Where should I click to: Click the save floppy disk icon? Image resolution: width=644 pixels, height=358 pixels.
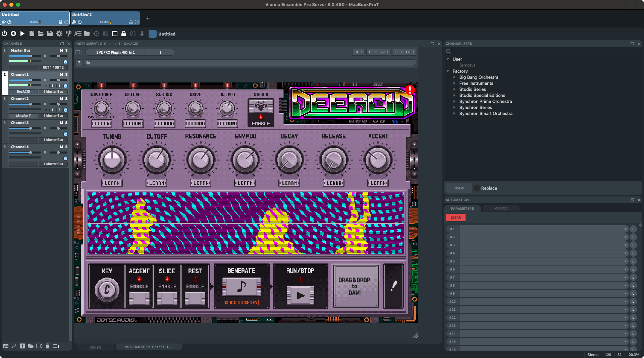coord(50,34)
